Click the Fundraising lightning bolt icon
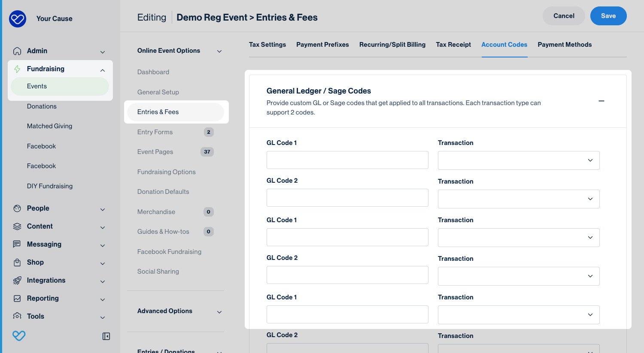The width and height of the screenshot is (644, 353). pyautogui.click(x=17, y=69)
